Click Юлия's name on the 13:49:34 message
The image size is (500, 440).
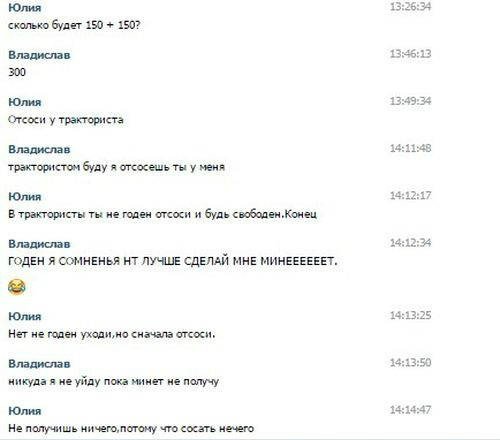(x=25, y=102)
